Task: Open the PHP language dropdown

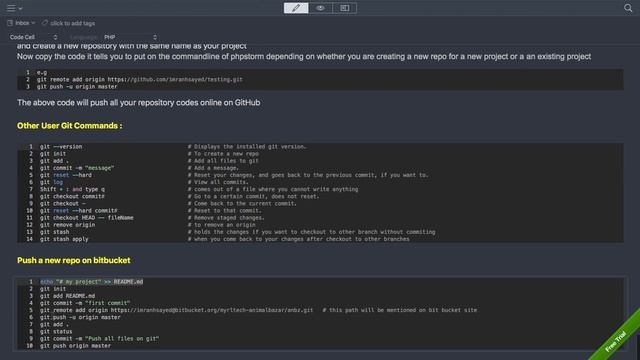Action: click(x=130, y=37)
